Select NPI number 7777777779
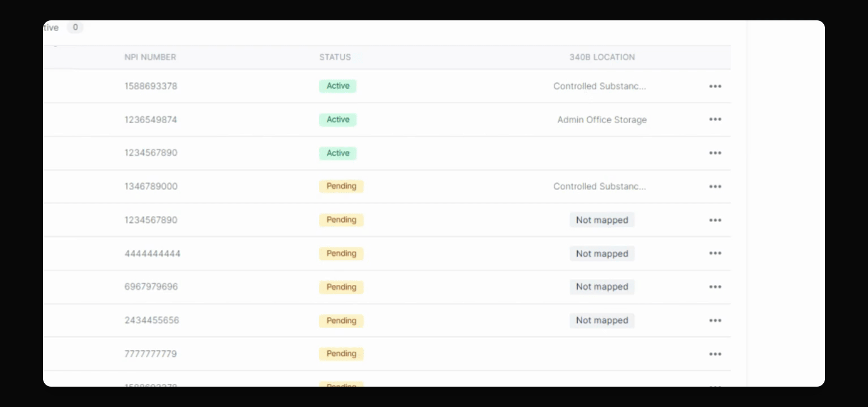868x407 pixels. 151,354
